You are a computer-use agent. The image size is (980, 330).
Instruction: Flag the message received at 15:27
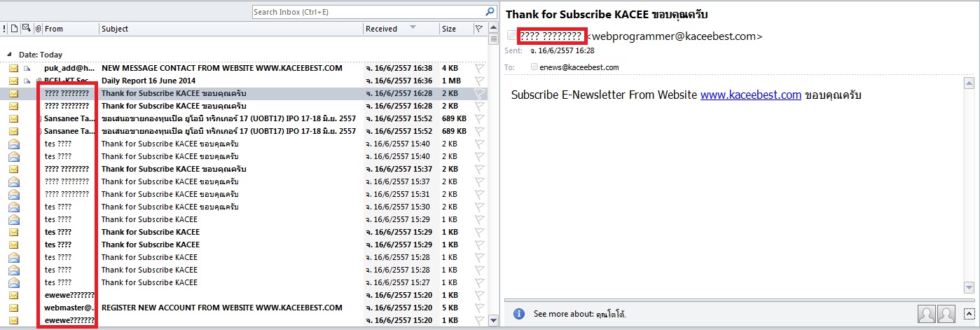click(x=480, y=282)
